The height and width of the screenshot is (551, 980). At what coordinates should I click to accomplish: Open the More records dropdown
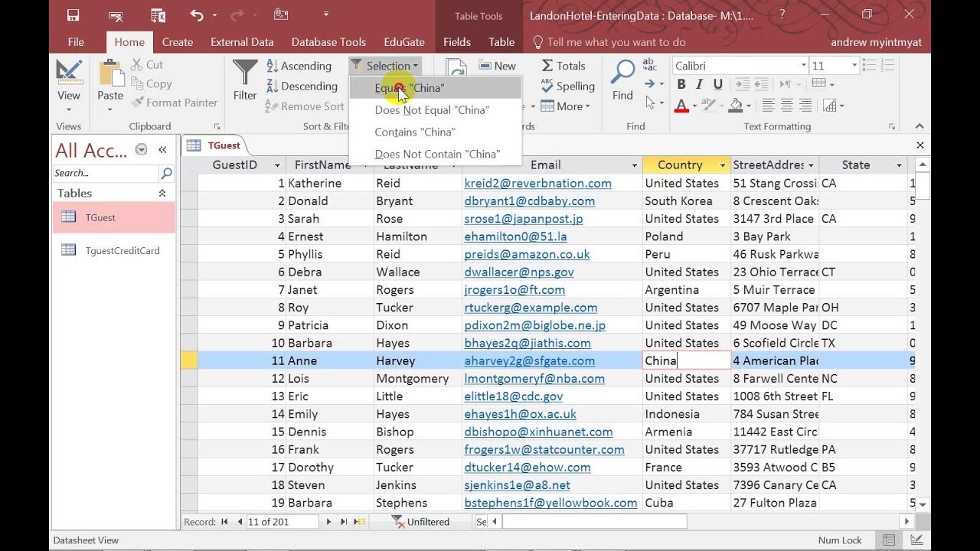(x=566, y=106)
